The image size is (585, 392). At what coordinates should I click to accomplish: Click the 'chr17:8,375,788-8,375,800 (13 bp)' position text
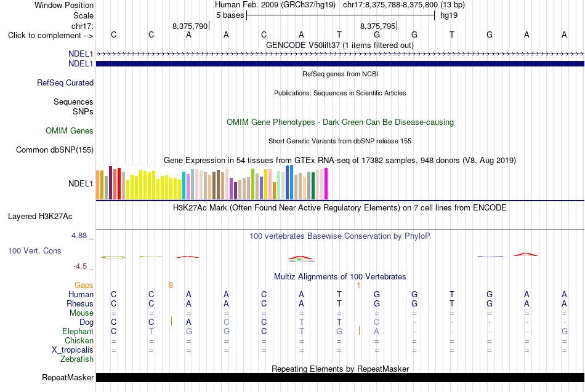click(x=404, y=5)
